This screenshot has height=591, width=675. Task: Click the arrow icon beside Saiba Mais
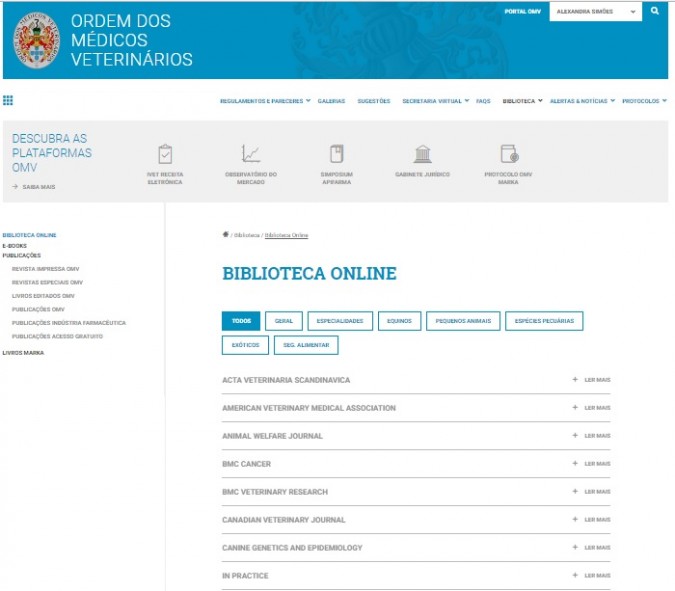(15, 186)
